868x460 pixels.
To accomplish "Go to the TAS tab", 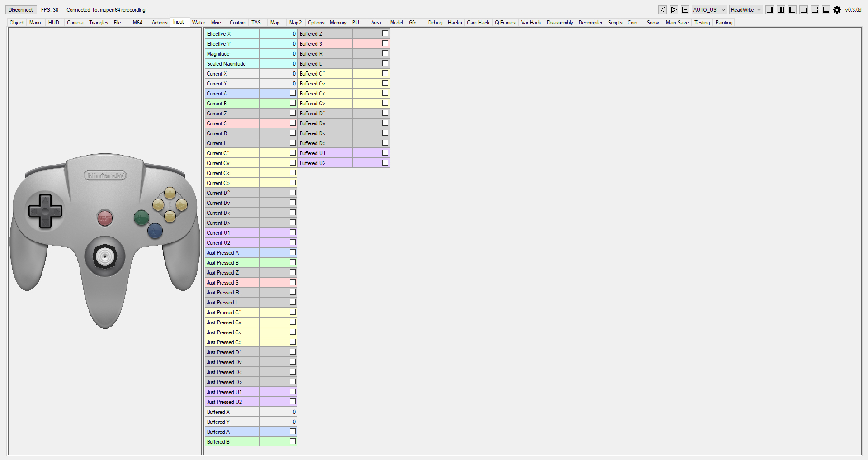I will [256, 23].
